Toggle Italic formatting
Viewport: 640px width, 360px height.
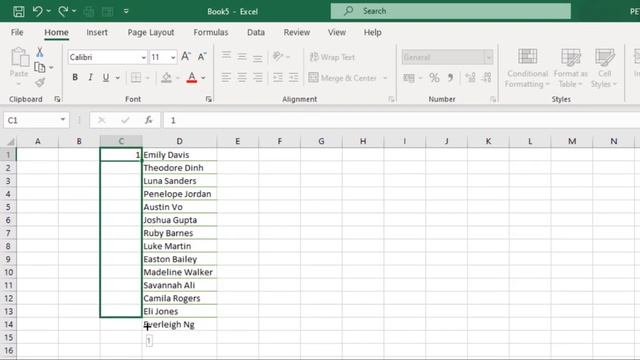91,77
